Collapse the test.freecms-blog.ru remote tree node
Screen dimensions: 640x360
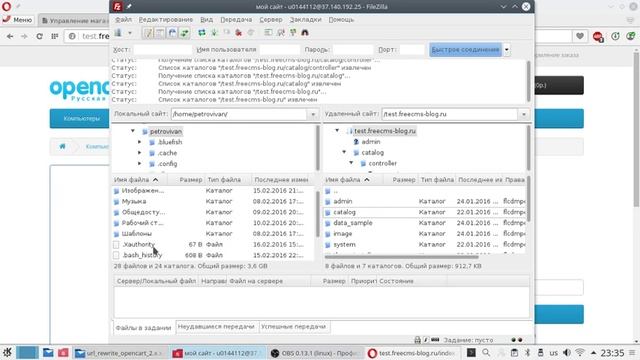pyautogui.click(x=337, y=131)
